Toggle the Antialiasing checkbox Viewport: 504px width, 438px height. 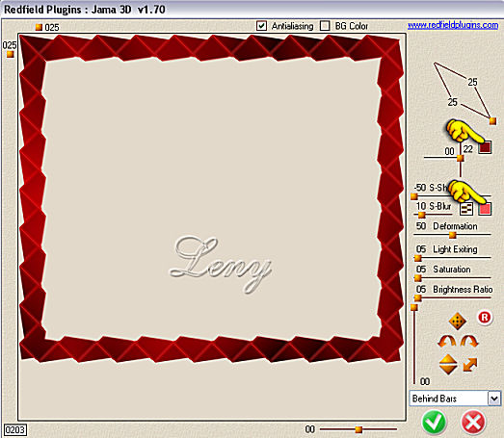262,26
